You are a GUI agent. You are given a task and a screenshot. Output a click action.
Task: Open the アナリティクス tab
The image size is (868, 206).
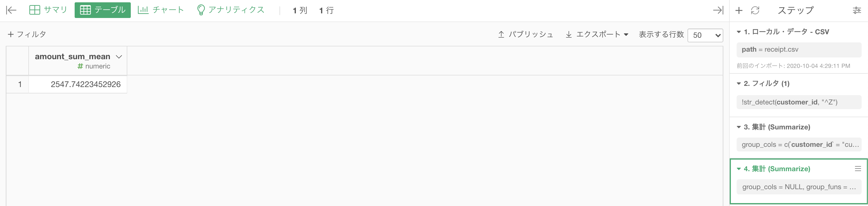click(231, 10)
